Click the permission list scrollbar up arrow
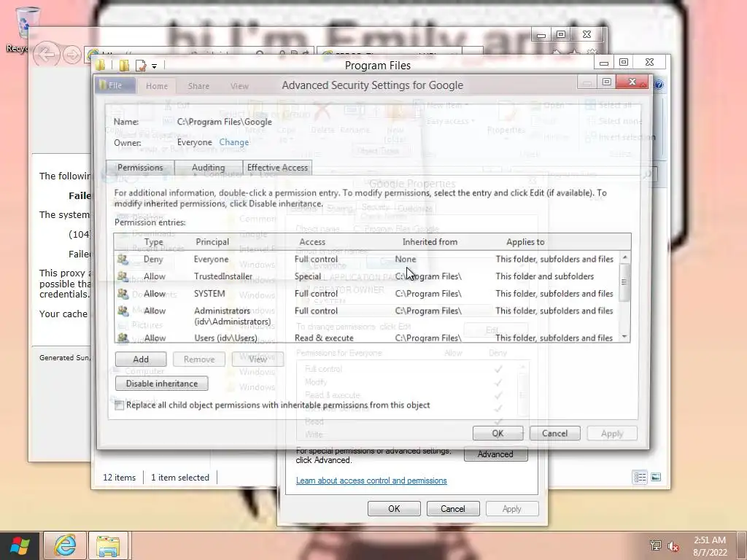The width and height of the screenshot is (747, 560). pos(624,257)
